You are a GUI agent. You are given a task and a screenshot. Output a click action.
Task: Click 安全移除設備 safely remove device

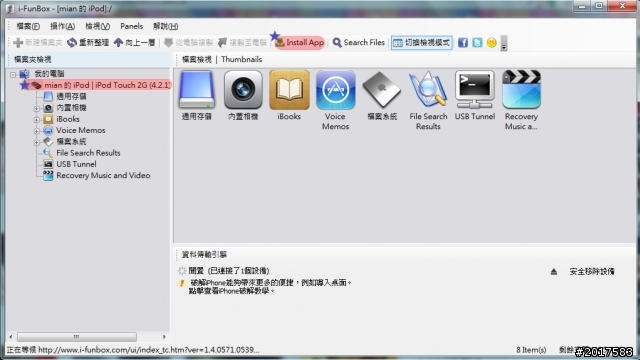[x=592, y=271]
